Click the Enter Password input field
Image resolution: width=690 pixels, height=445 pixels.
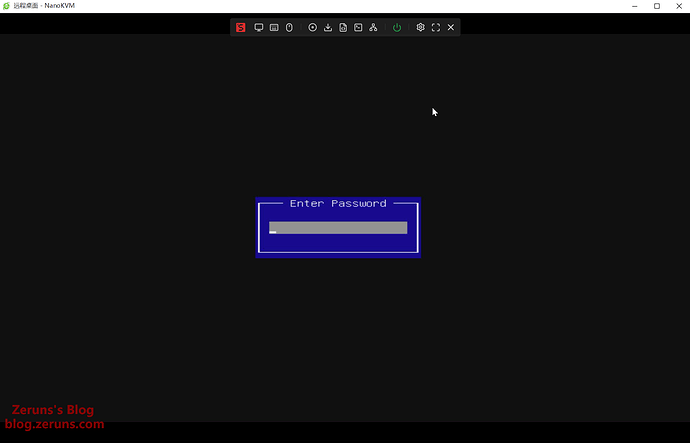[338, 228]
